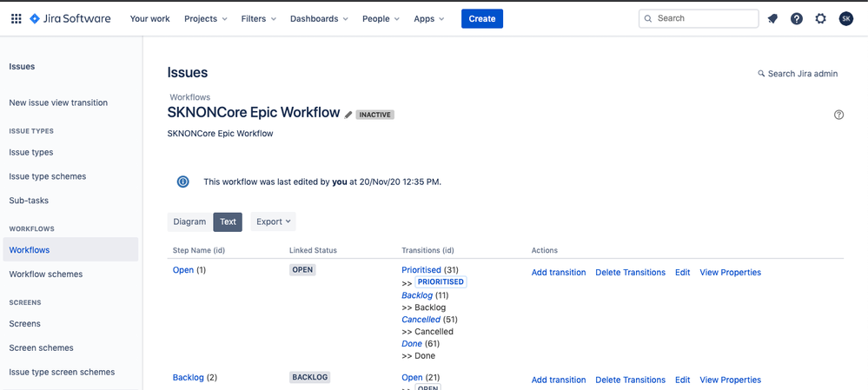Open the Backlog (2) step link
868x390 pixels.
click(x=189, y=378)
